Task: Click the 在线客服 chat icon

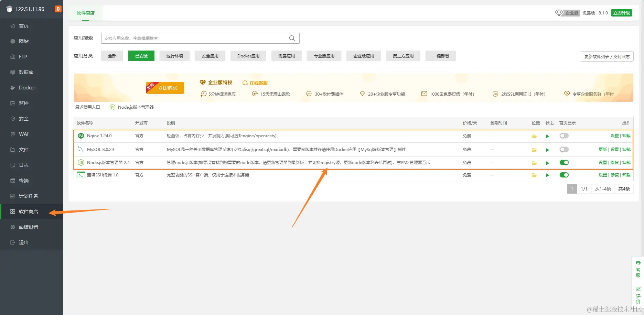Action: 245,83
